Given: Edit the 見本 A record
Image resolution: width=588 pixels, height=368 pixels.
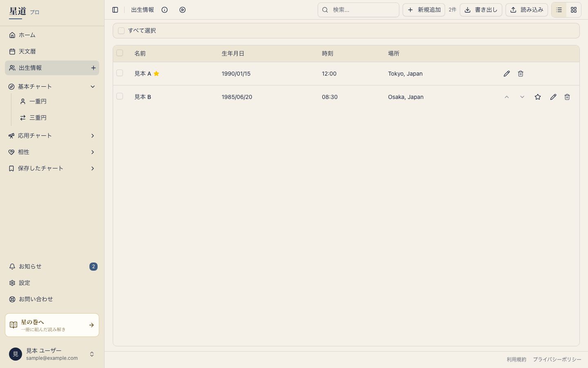Looking at the screenshot, I should tap(507, 74).
